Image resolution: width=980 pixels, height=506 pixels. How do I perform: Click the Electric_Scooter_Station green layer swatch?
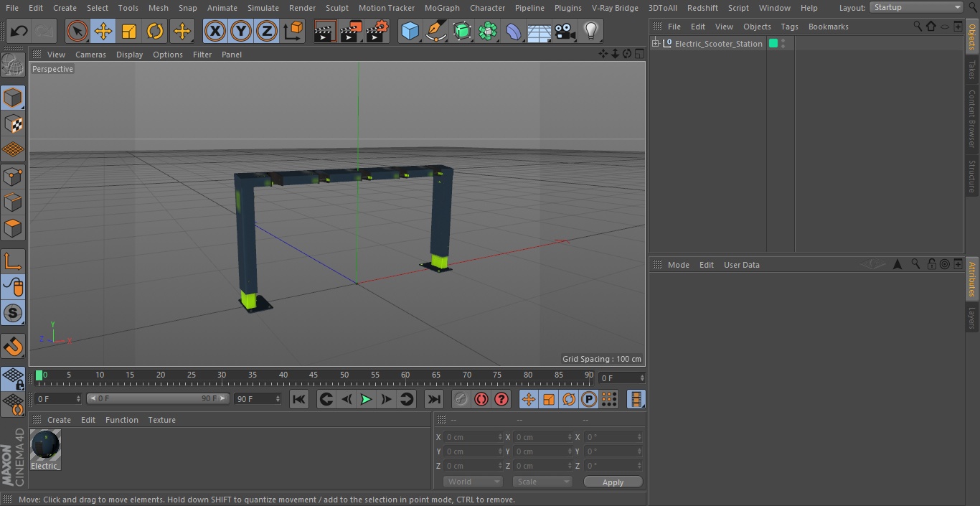pos(773,43)
